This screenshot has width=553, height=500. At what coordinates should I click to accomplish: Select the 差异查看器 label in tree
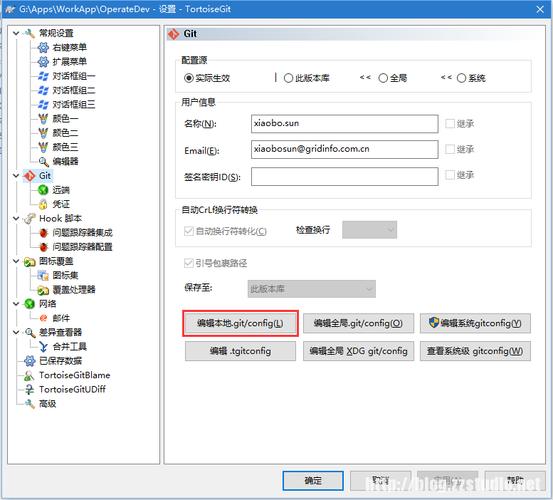(60, 332)
